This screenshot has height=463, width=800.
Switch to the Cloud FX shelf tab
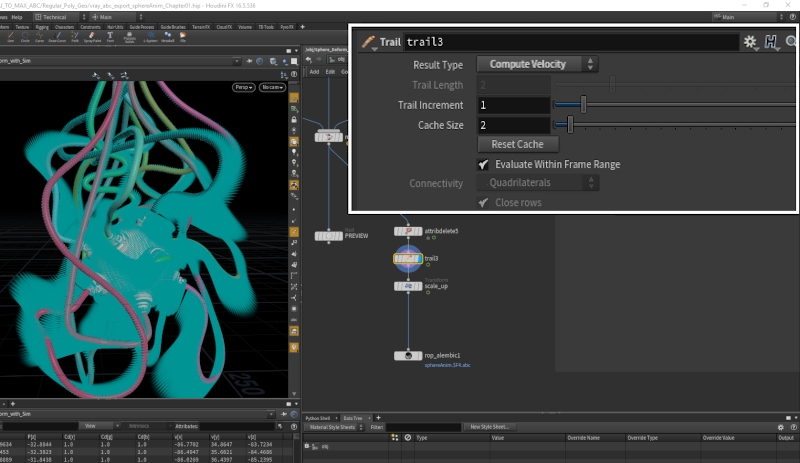tap(225, 27)
